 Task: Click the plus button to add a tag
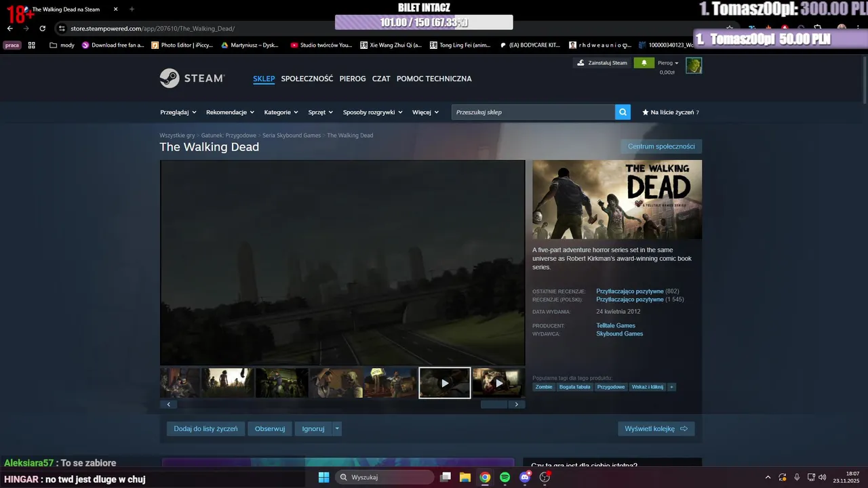(672, 387)
